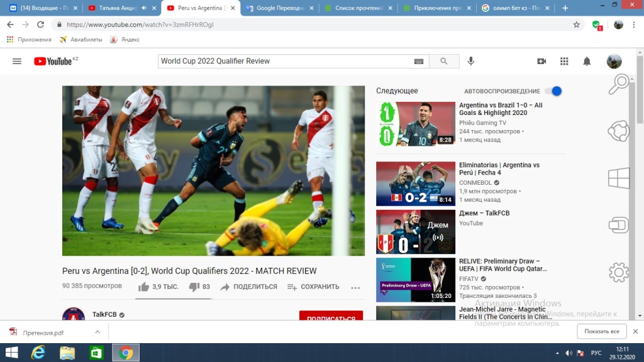The width and height of the screenshot is (644, 362).
Task: Open File Explorer from taskbar
Action: pos(67,353)
